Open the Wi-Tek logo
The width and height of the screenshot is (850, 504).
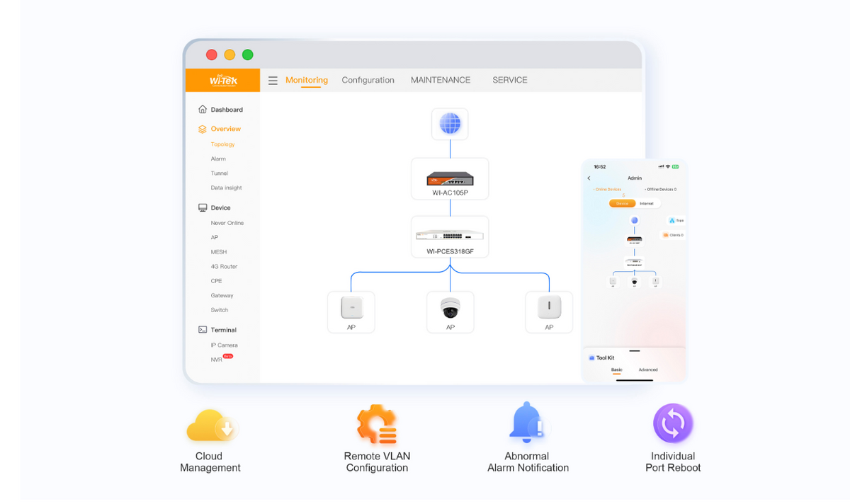(x=223, y=80)
